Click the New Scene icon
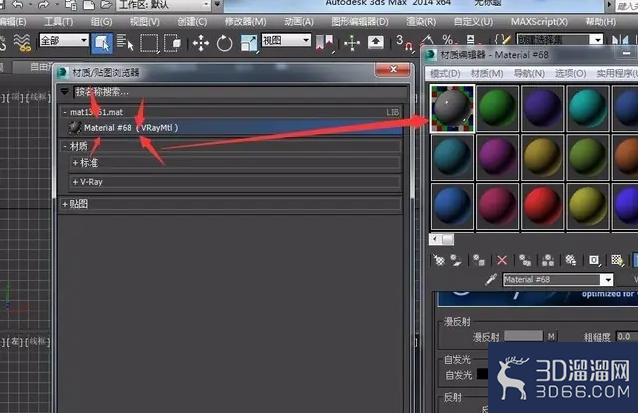This screenshot has height=413, width=638. pos(88,4)
